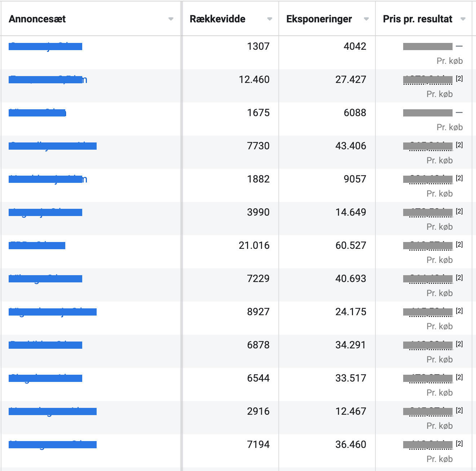Image resolution: width=476 pixels, height=471 pixels.
Task: Click the [2] footnote beside 27.427 impressions
Action: [459, 79]
